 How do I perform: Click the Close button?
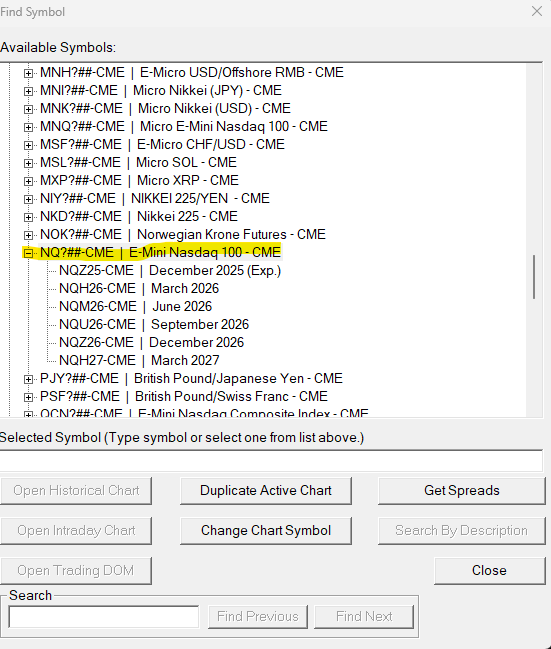click(x=490, y=571)
